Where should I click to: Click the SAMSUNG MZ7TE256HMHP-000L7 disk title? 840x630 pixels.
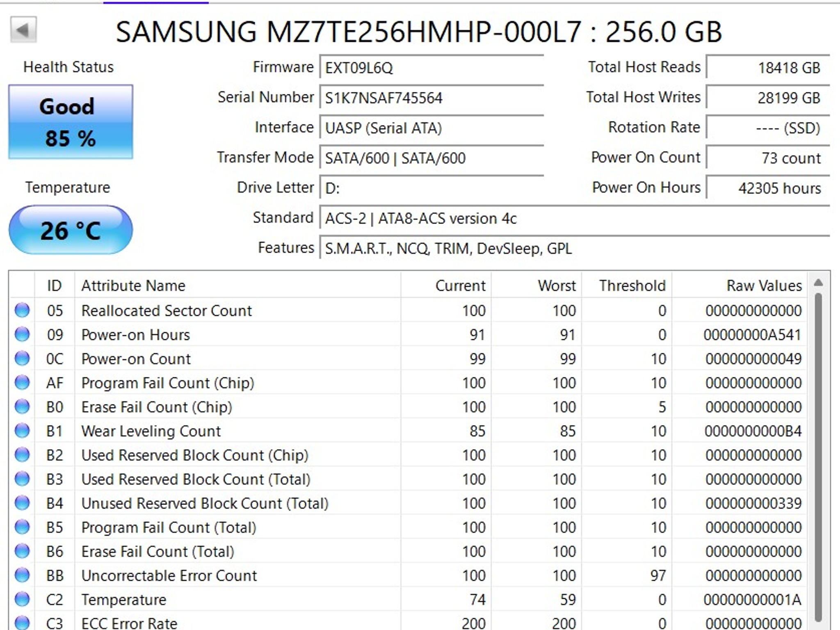pos(419,32)
